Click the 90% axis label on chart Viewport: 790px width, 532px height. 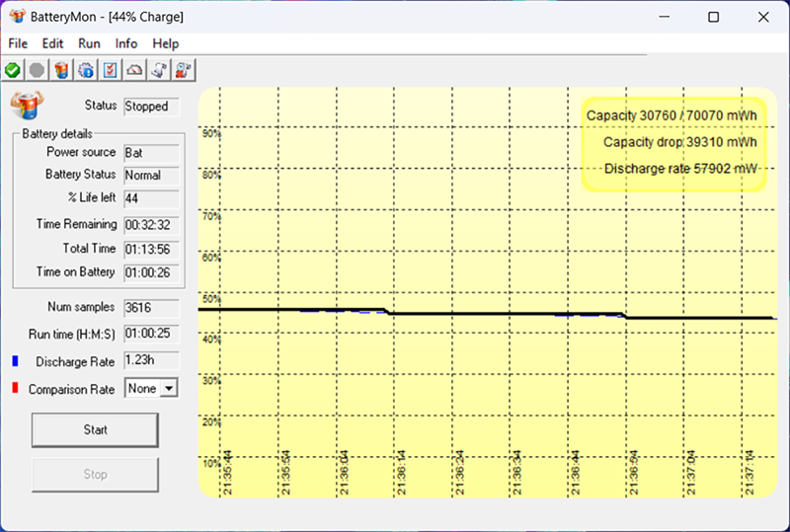coord(211,133)
